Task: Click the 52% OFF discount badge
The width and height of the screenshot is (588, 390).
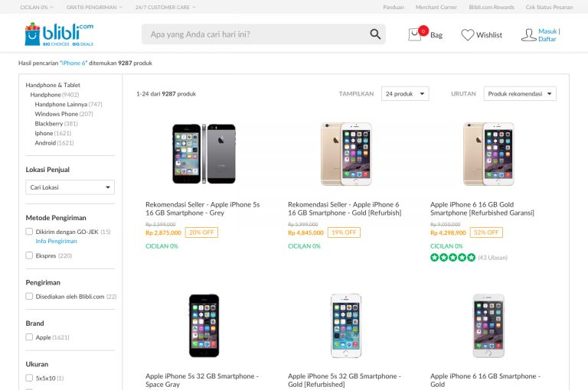Action: coord(486,232)
